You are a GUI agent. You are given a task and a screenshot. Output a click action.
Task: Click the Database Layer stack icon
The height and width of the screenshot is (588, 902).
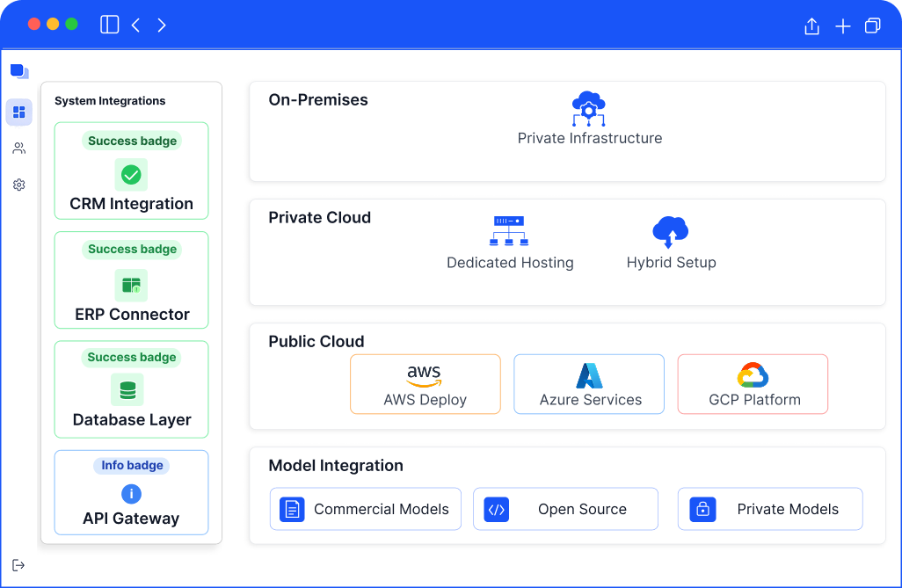127,389
